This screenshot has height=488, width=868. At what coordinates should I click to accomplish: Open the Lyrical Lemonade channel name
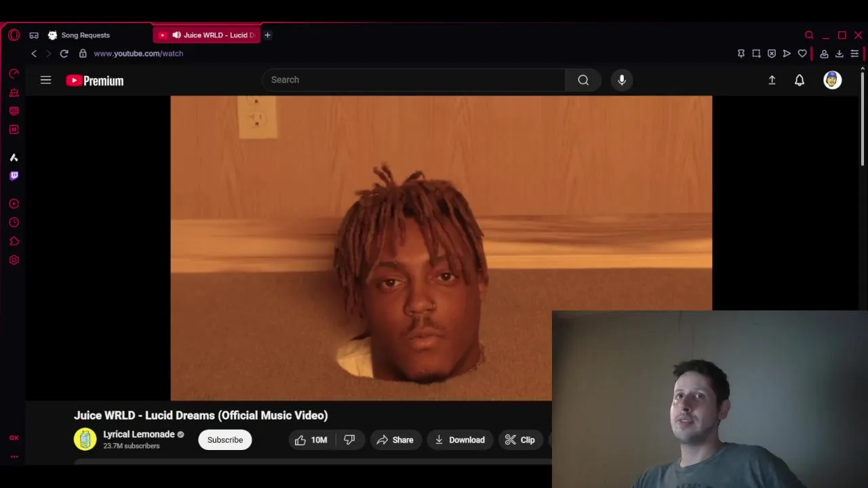pos(139,434)
